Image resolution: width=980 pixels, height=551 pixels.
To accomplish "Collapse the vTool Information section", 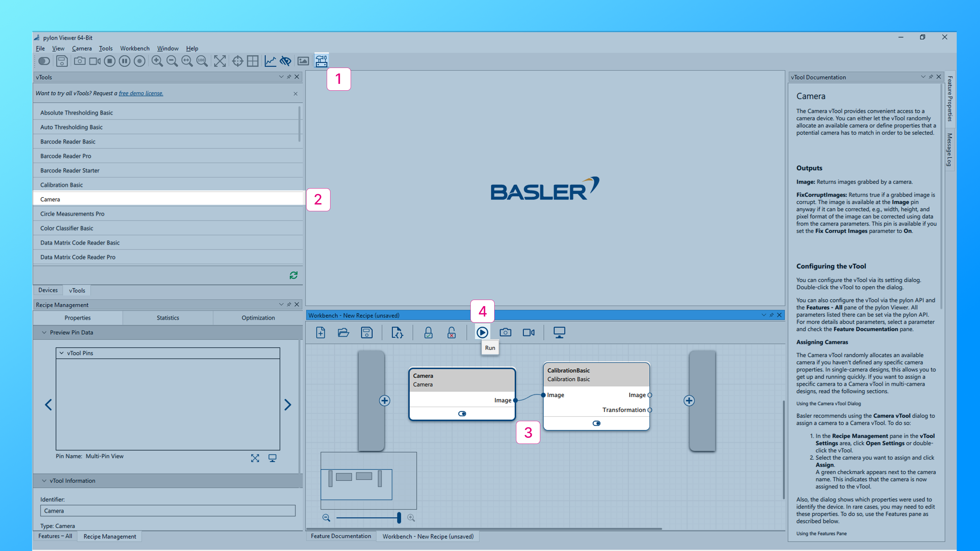I will pyautogui.click(x=44, y=481).
